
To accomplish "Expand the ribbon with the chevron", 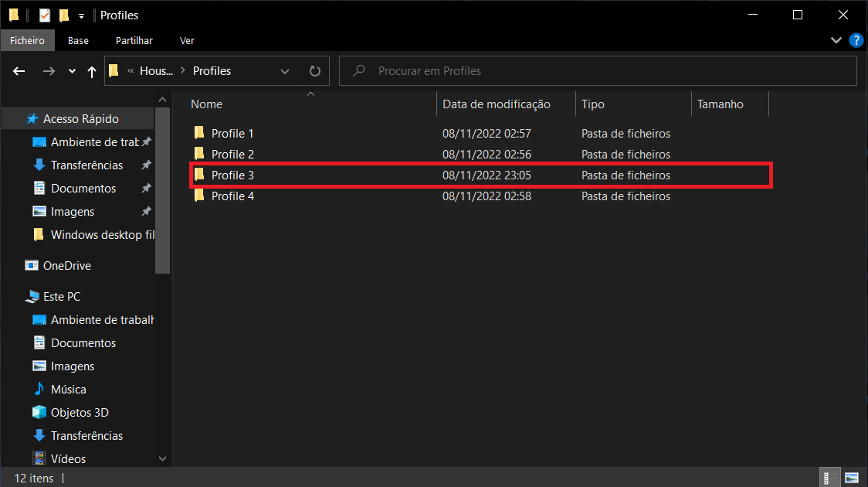I will (836, 40).
